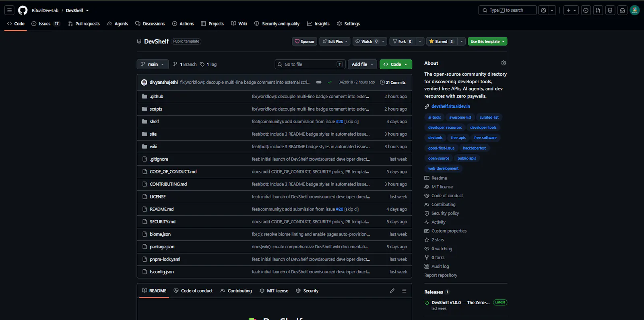Open the .github folder
This screenshot has width=644, height=320.
tap(156, 97)
